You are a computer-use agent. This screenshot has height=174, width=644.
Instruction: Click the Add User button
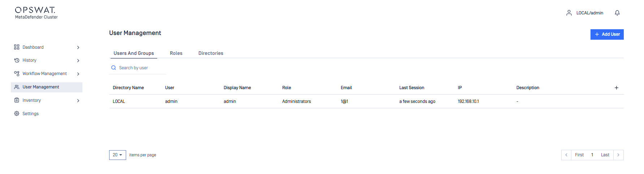(607, 34)
